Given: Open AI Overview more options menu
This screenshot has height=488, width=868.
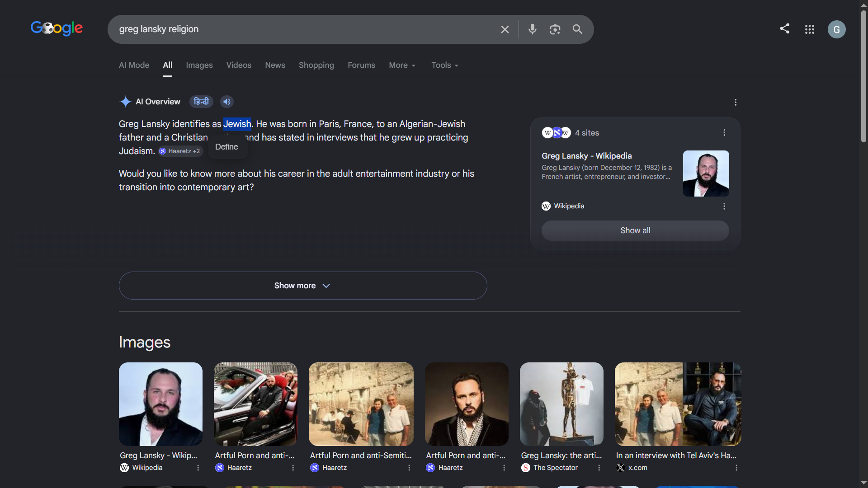Looking at the screenshot, I should tap(736, 102).
